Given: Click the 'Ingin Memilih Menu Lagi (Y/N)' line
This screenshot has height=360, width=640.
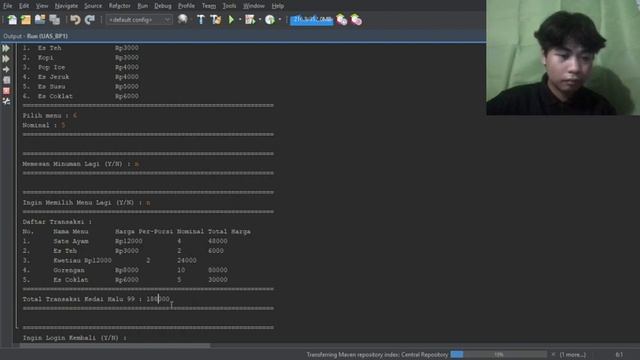Looking at the screenshot, I should coord(86,202).
